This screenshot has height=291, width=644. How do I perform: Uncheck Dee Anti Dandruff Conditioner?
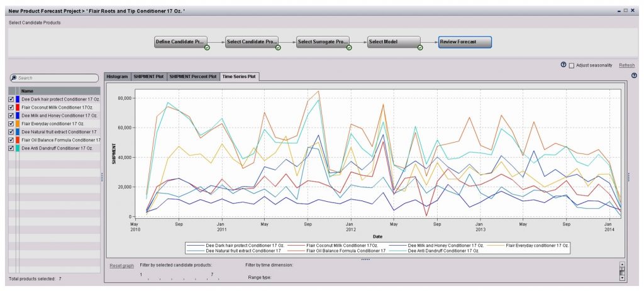[11, 148]
